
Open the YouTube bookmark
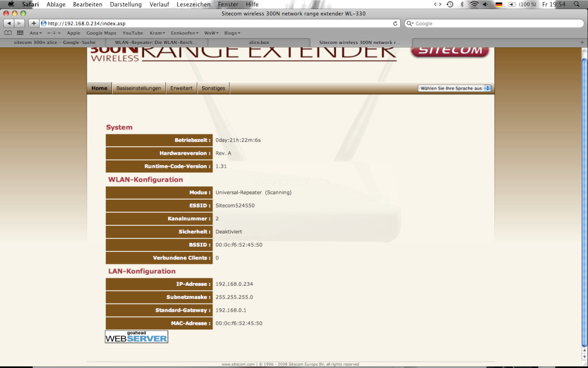[x=133, y=33]
